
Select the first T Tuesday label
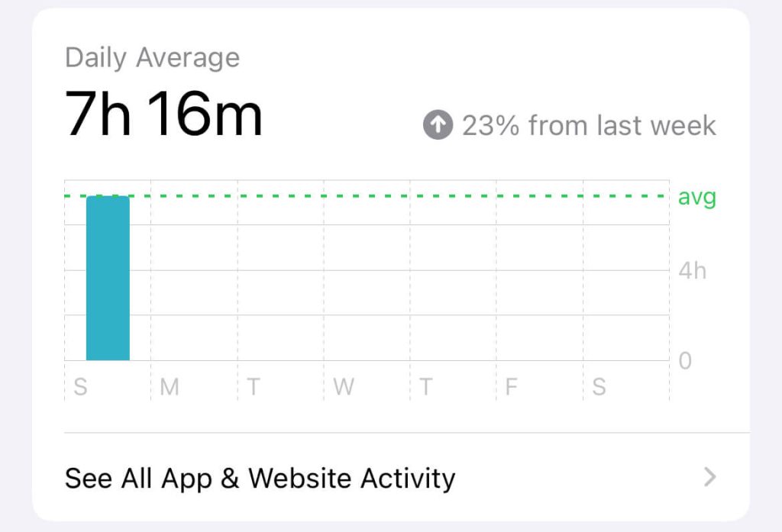(254, 387)
